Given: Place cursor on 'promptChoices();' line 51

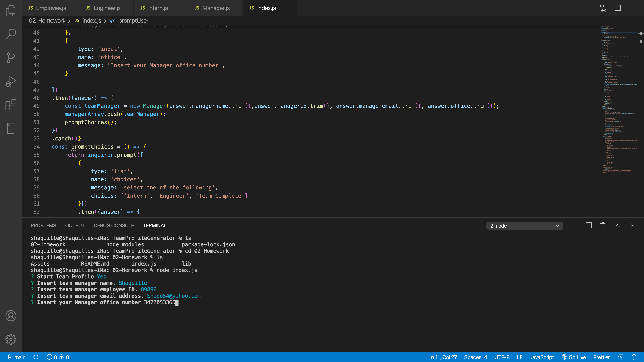Looking at the screenshot, I should coord(91,122).
